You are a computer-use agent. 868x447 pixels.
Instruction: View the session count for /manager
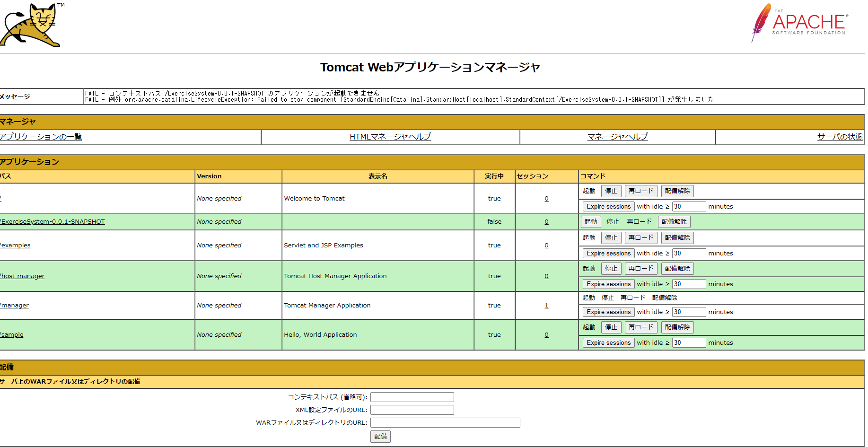(x=546, y=305)
